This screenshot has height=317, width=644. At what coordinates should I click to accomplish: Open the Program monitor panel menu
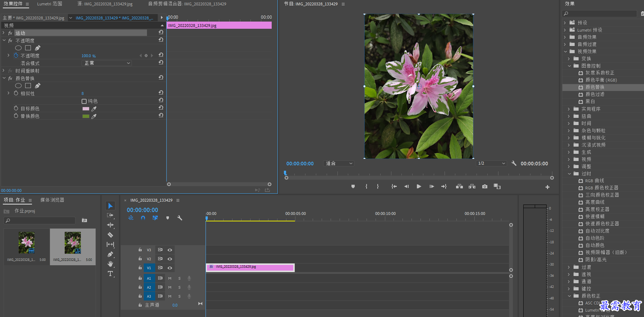tap(343, 4)
